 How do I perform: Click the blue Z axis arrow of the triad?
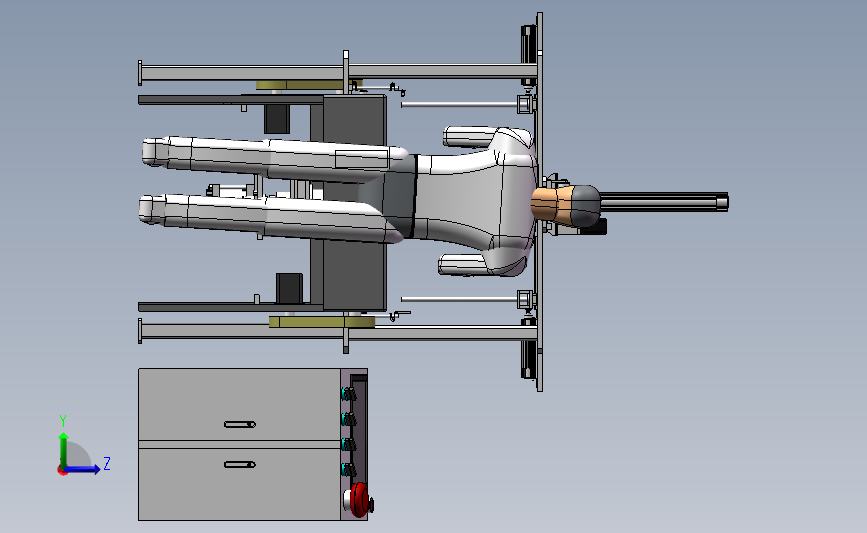pyautogui.click(x=83, y=469)
